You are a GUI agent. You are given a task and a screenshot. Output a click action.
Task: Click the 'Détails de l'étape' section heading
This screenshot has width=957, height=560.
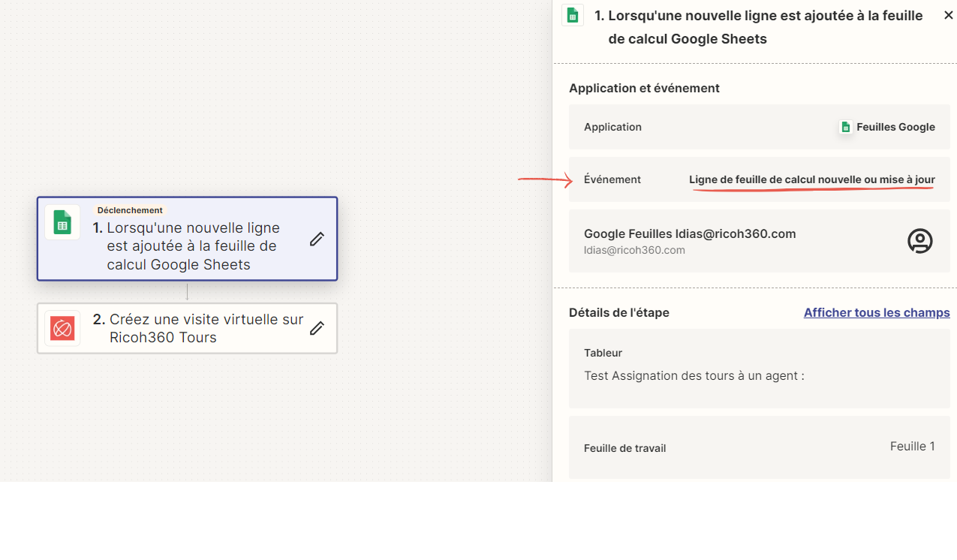click(619, 312)
